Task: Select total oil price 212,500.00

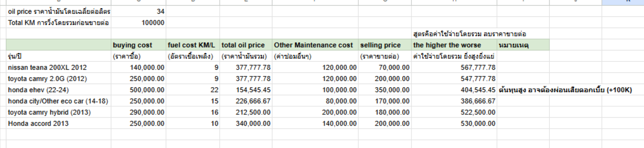Action: pyautogui.click(x=246, y=112)
